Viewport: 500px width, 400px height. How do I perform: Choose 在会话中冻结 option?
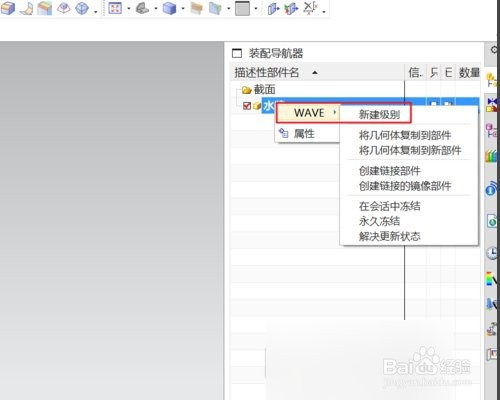pyautogui.click(x=390, y=206)
